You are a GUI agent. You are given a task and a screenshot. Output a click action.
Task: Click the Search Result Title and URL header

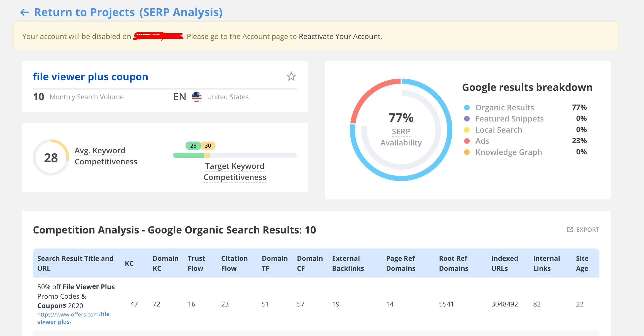[75, 263]
